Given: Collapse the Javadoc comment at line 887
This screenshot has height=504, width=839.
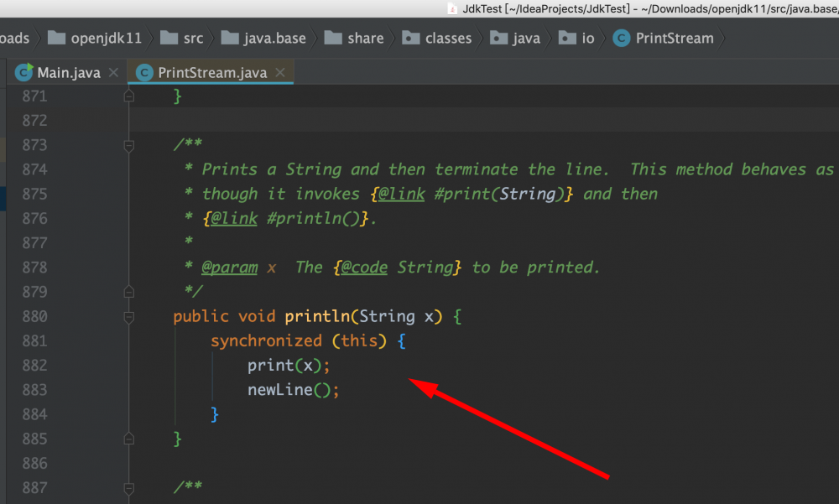Looking at the screenshot, I should point(129,488).
